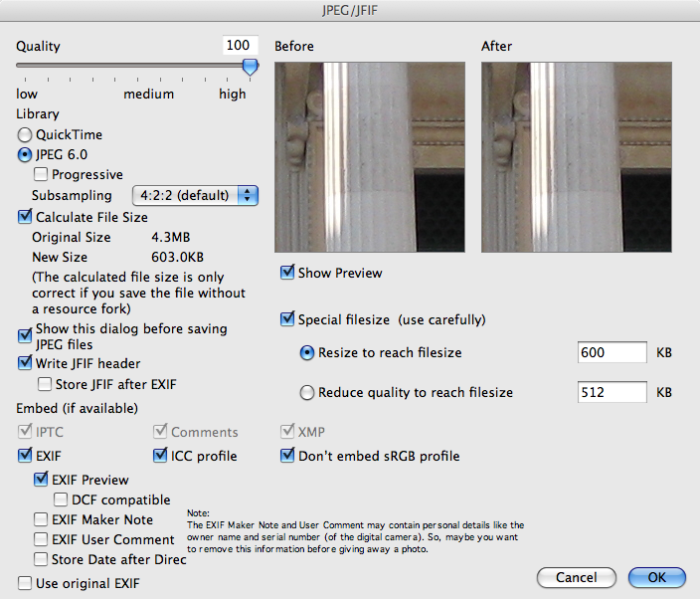Toggle Show this dialog before saving
This screenshot has height=599, width=700.
25,335
